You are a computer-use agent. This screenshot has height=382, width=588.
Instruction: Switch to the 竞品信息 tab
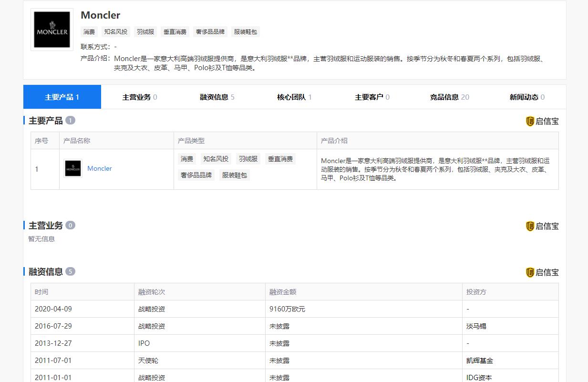coord(446,96)
